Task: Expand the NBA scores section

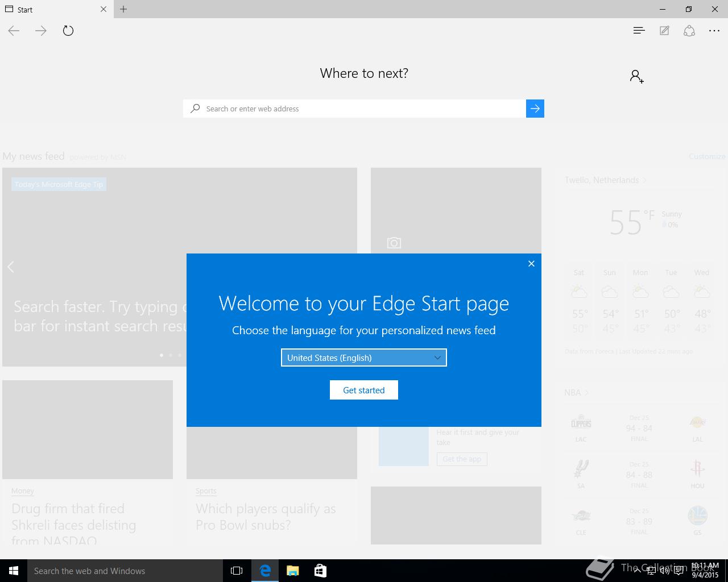Action: tap(576, 393)
